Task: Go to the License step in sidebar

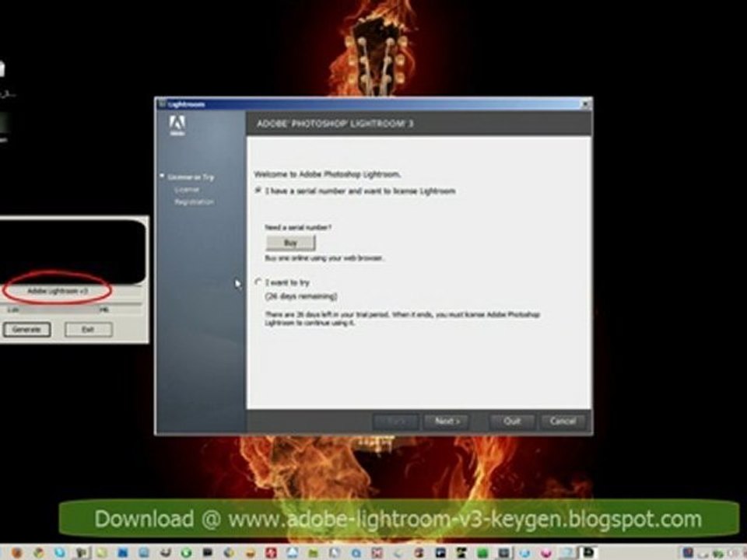Action: click(x=186, y=190)
